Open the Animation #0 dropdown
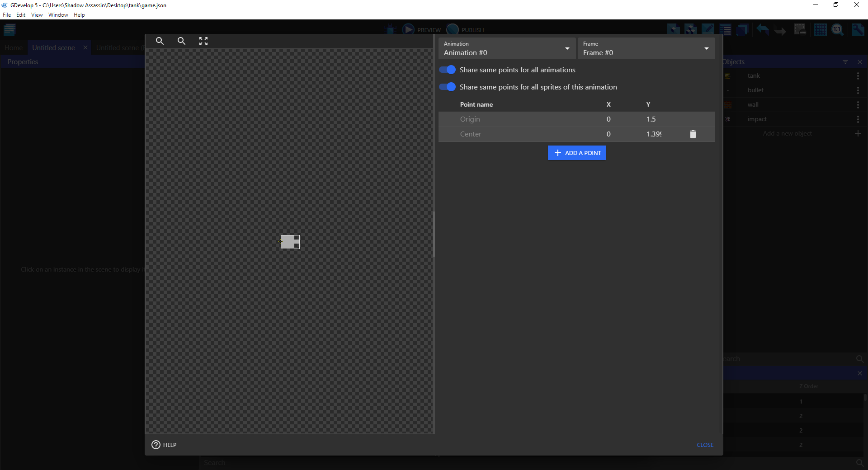The height and width of the screenshot is (470, 868). click(506, 49)
